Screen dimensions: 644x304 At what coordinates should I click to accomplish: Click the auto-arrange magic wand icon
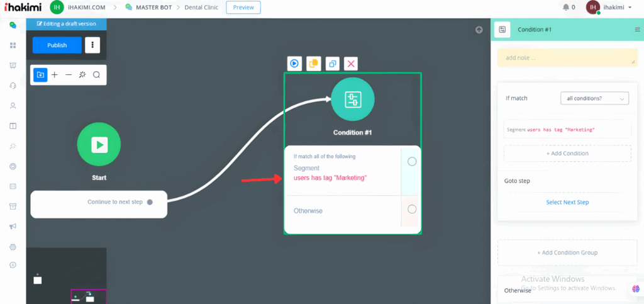(x=82, y=75)
